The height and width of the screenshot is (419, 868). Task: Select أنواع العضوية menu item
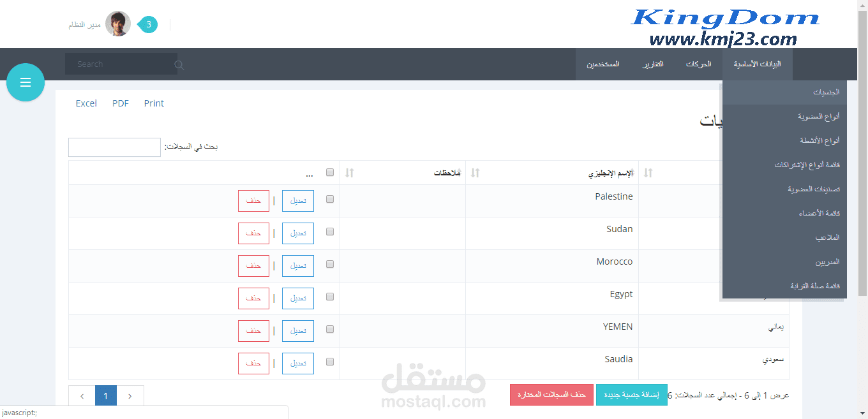(x=784, y=117)
